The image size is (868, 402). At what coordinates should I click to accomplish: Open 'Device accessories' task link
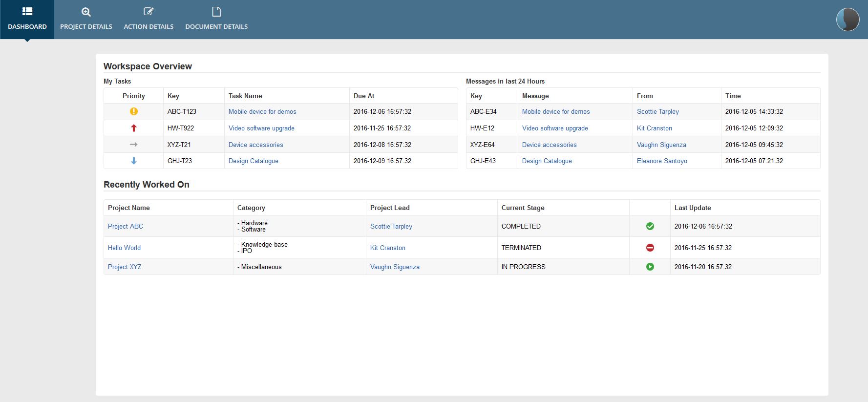click(x=256, y=145)
